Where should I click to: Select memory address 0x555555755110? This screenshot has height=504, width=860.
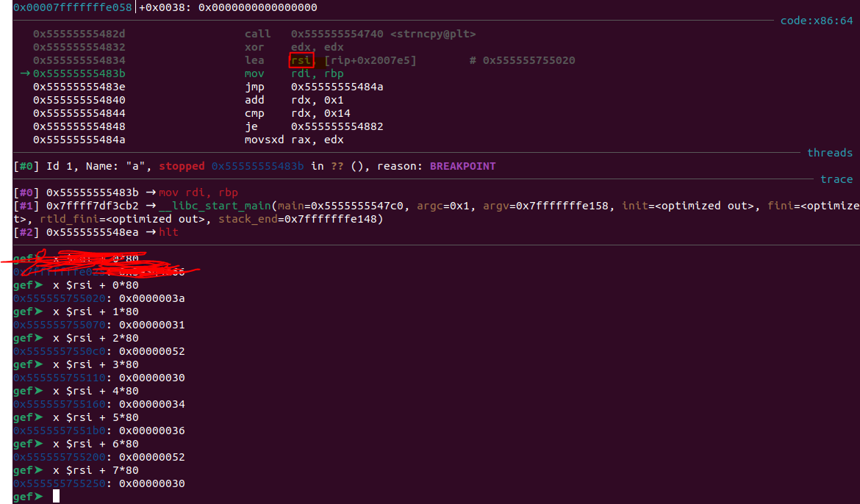60,378
